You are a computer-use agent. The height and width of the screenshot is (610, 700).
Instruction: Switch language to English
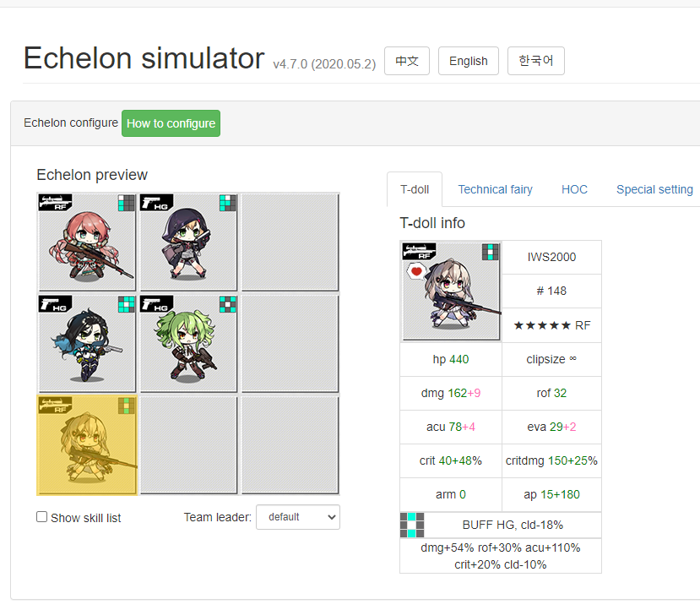(x=469, y=61)
